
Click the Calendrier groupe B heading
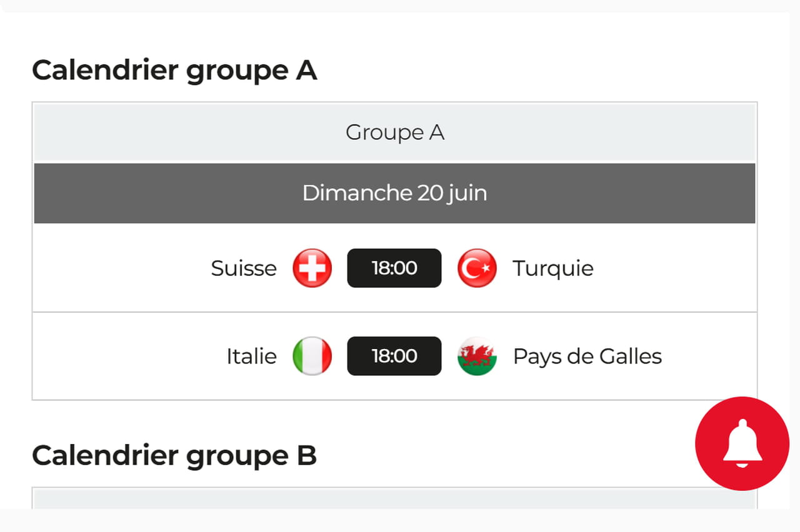pos(174,455)
